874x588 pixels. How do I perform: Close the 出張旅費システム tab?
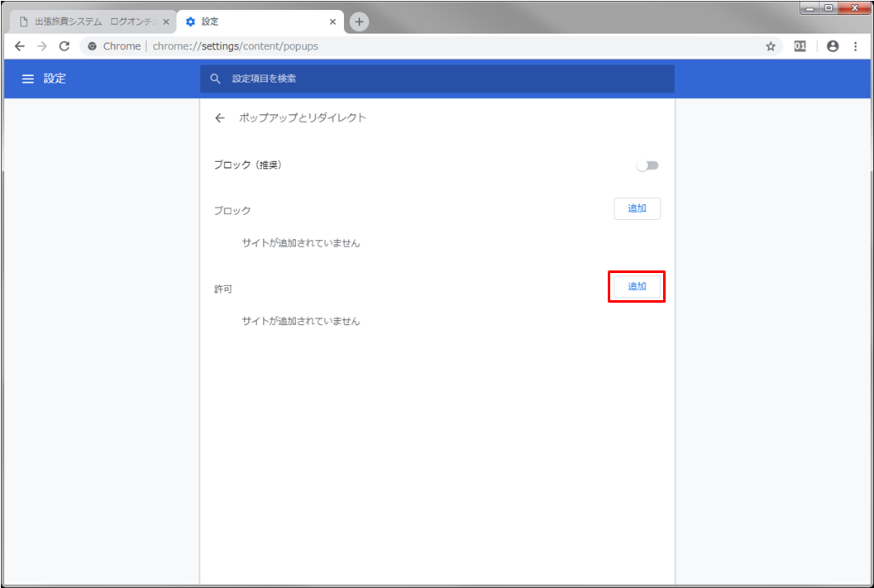pos(165,22)
